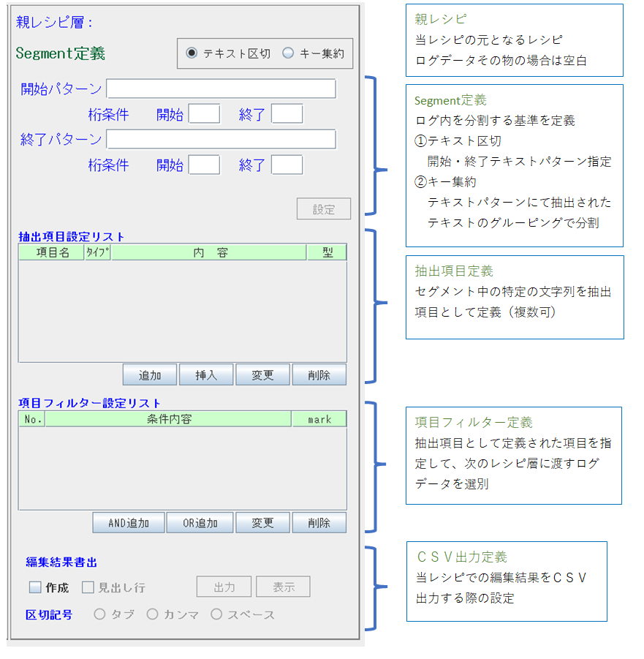Click 削除 under 抽出項目設定リスト

[319, 375]
